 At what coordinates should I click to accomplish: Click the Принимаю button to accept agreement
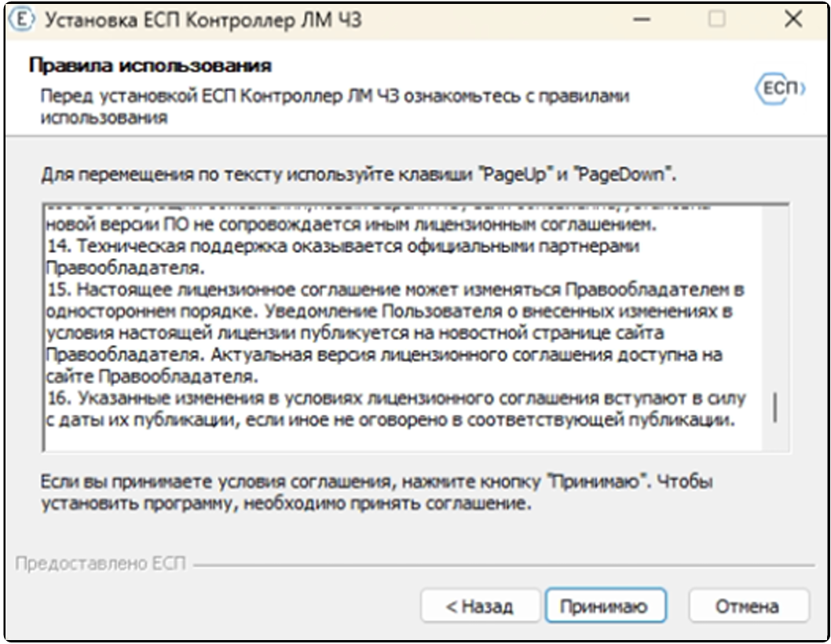[x=606, y=606]
